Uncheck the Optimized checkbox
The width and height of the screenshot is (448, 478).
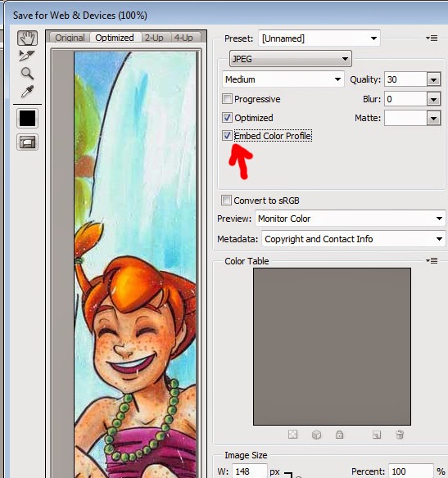click(227, 118)
